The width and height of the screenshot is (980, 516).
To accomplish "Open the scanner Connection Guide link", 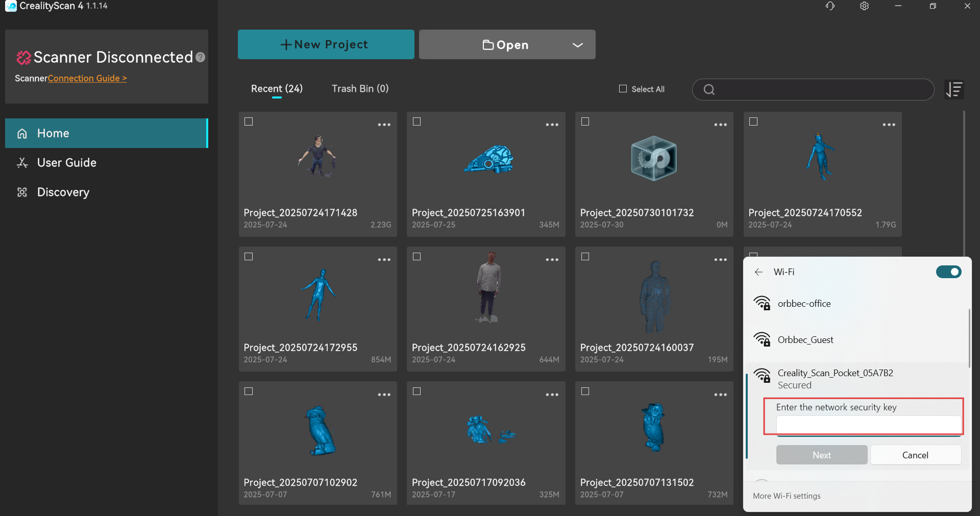I will coord(87,79).
